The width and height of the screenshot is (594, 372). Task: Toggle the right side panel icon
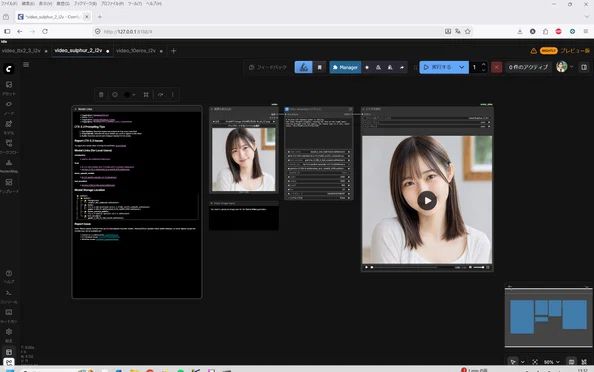click(x=584, y=67)
